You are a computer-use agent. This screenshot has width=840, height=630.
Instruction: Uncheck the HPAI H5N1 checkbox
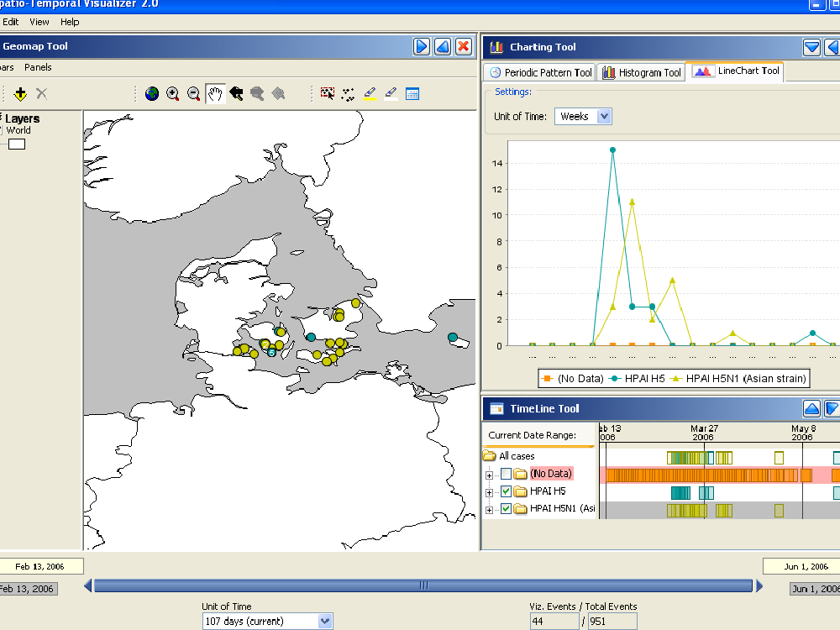point(506,509)
